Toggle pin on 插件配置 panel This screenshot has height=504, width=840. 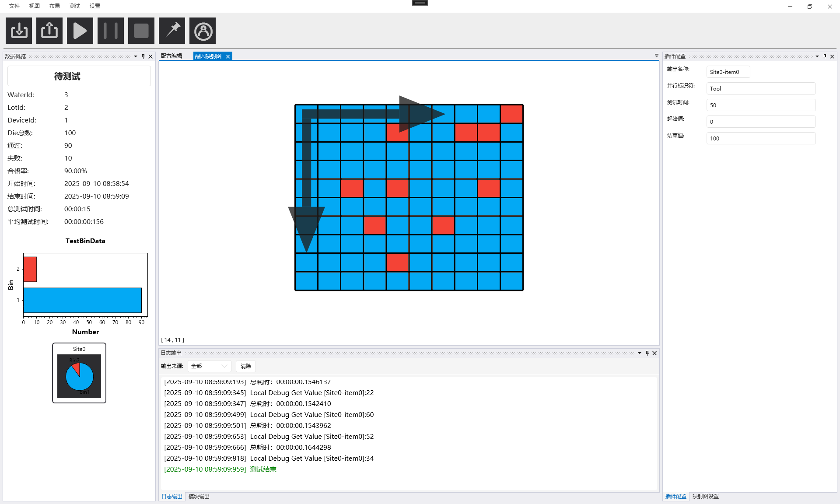(825, 56)
